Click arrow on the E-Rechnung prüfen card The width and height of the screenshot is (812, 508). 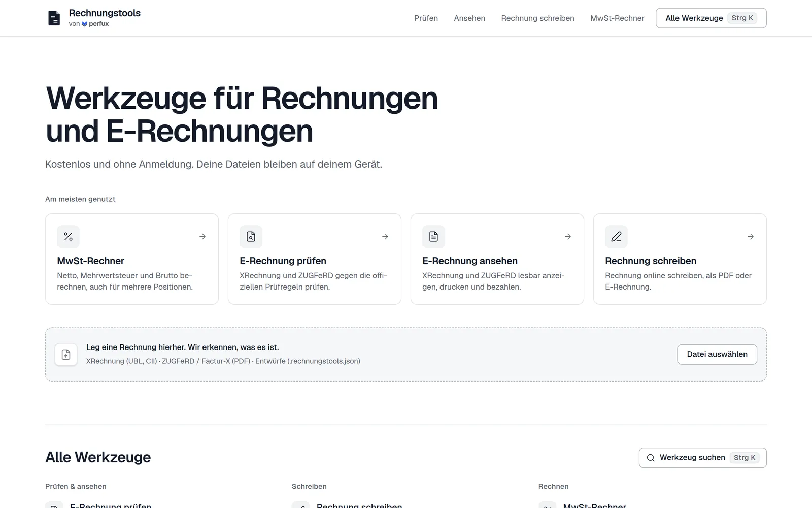click(385, 236)
